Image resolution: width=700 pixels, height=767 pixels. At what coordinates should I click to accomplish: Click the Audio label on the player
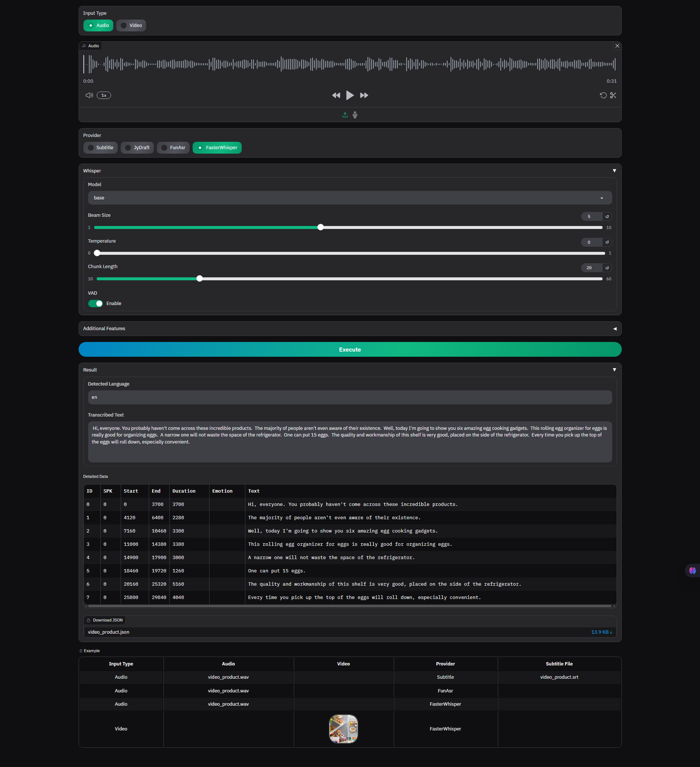pyautogui.click(x=90, y=46)
